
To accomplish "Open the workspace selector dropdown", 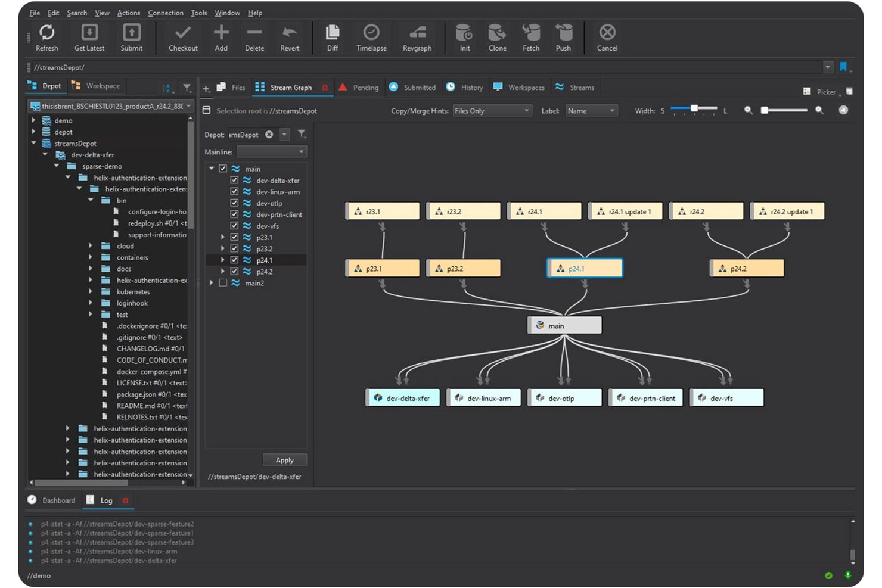I will tap(111, 106).
